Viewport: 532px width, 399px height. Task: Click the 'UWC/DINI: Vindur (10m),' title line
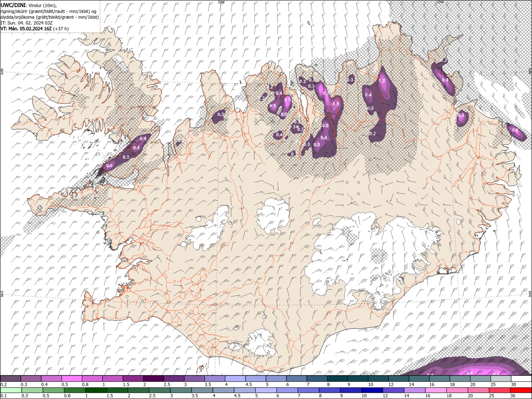29,5
